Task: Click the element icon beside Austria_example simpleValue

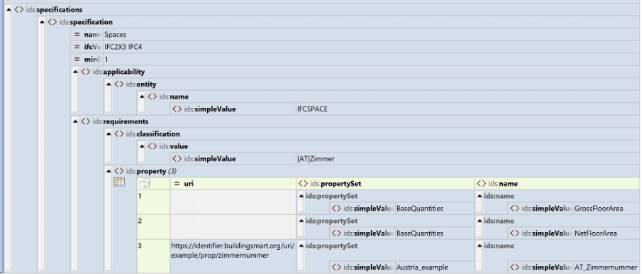Action: 336,268
